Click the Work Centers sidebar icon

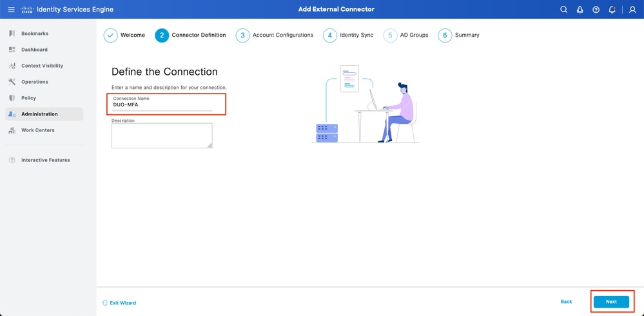tap(12, 130)
